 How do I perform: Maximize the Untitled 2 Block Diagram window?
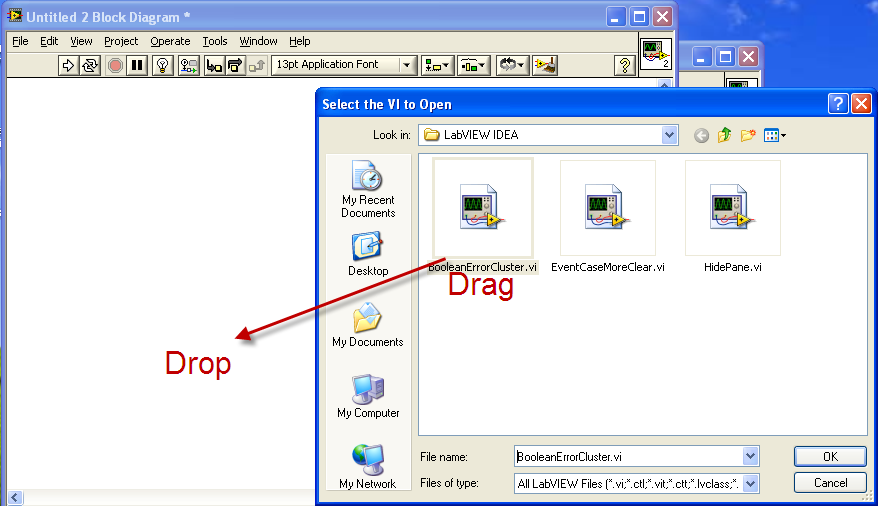(639, 17)
